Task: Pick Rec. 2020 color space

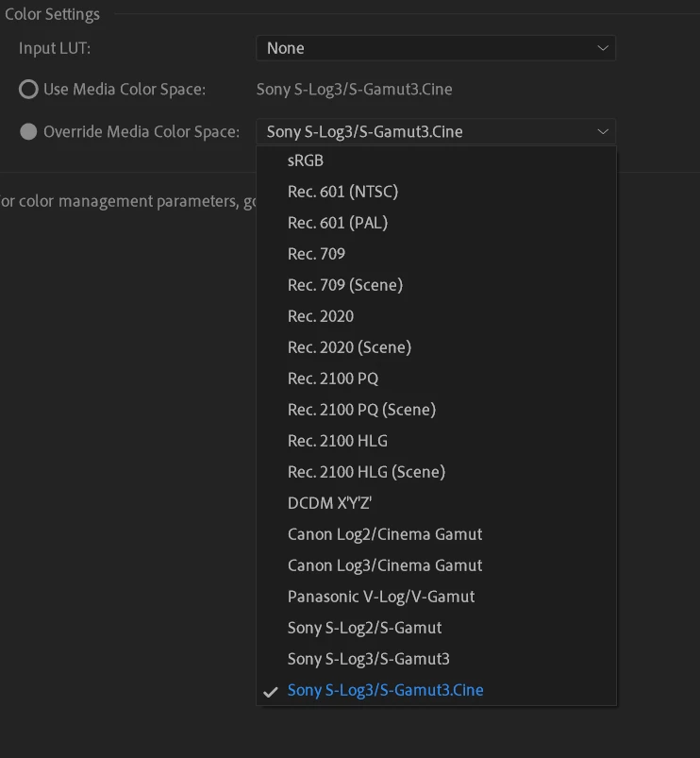Action: (x=321, y=316)
